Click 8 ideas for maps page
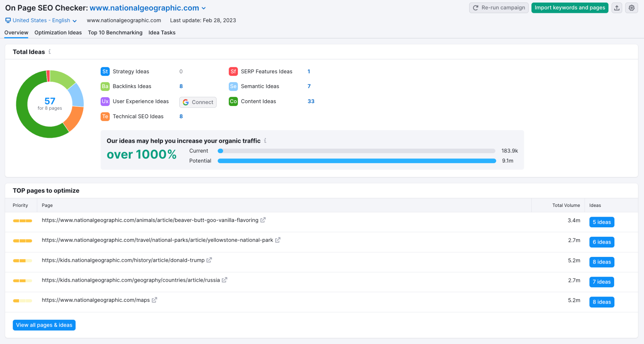This screenshot has height=344, width=644. pos(602,302)
